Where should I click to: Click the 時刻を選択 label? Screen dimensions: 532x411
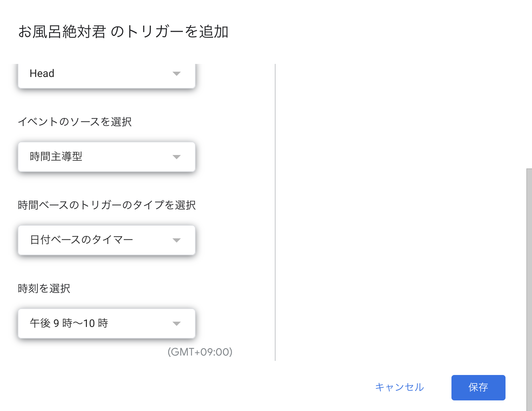(44, 288)
